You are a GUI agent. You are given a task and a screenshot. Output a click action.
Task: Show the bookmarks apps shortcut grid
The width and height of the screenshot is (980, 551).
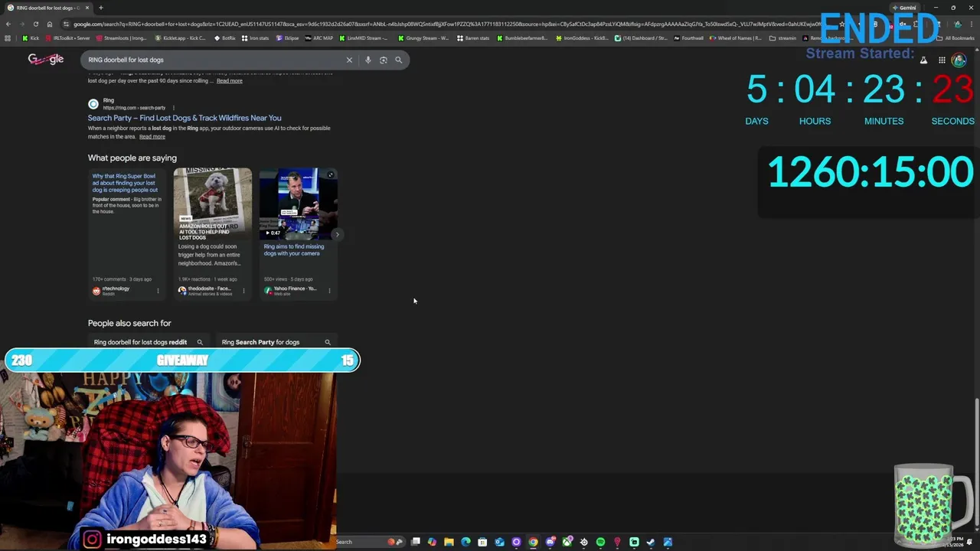tap(8, 37)
